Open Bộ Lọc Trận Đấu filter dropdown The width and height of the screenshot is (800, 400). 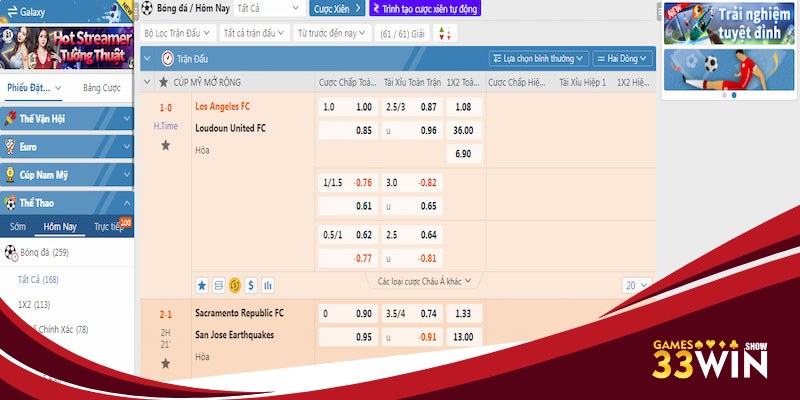tap(177, 33)
